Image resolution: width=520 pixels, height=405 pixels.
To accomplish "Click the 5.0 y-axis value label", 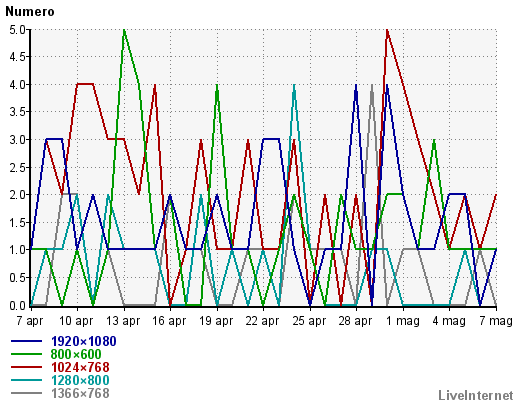I will click(17, 30).
